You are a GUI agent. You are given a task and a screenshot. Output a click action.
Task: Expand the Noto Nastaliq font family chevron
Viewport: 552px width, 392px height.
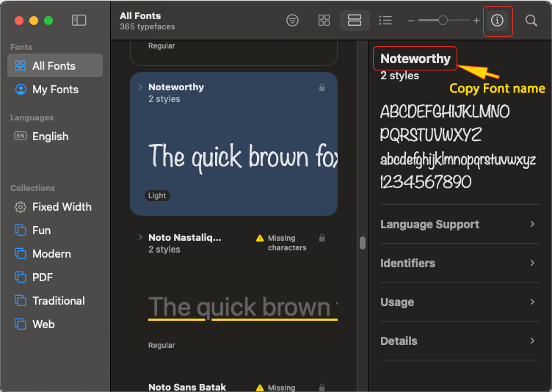tap(140, 237)
